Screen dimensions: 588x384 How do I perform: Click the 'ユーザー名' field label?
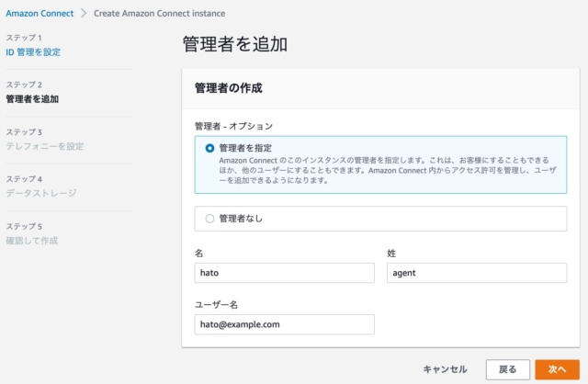pos(217,304)
